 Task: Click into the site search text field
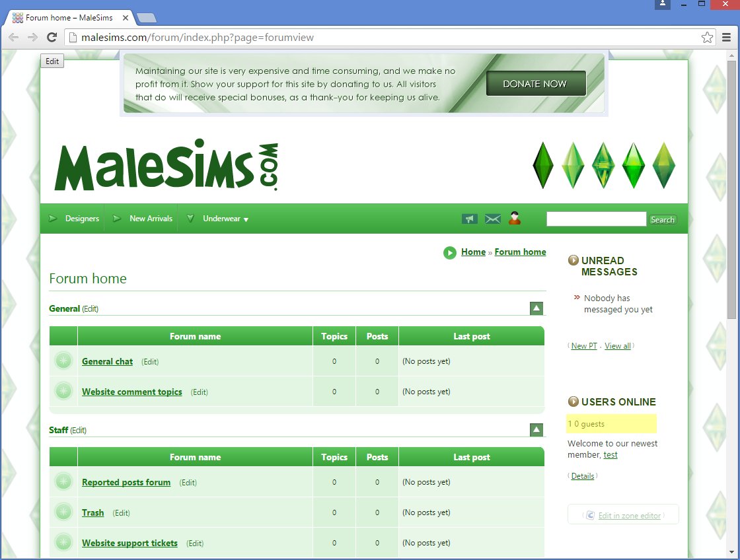point(596,219)
